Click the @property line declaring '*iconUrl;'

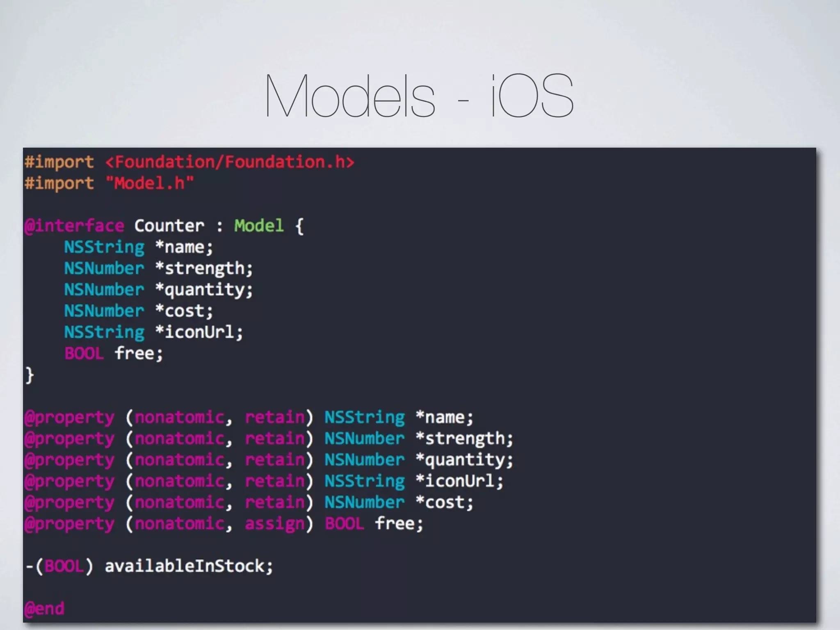(264, 481)
